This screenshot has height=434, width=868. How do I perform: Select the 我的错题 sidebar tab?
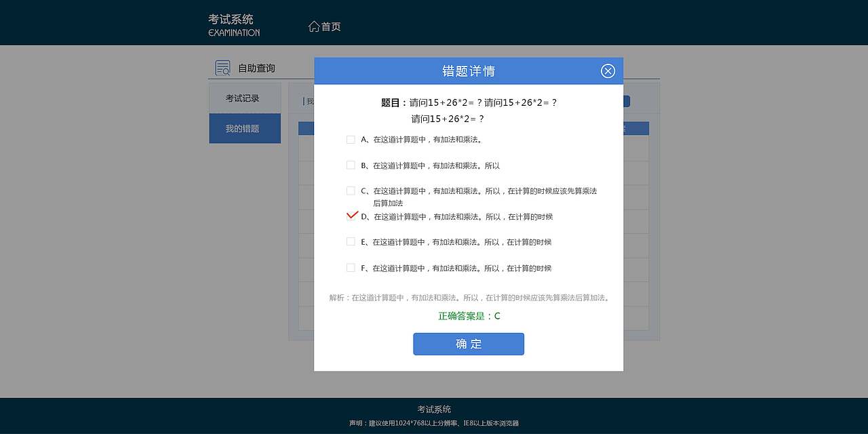coord(244,127)
